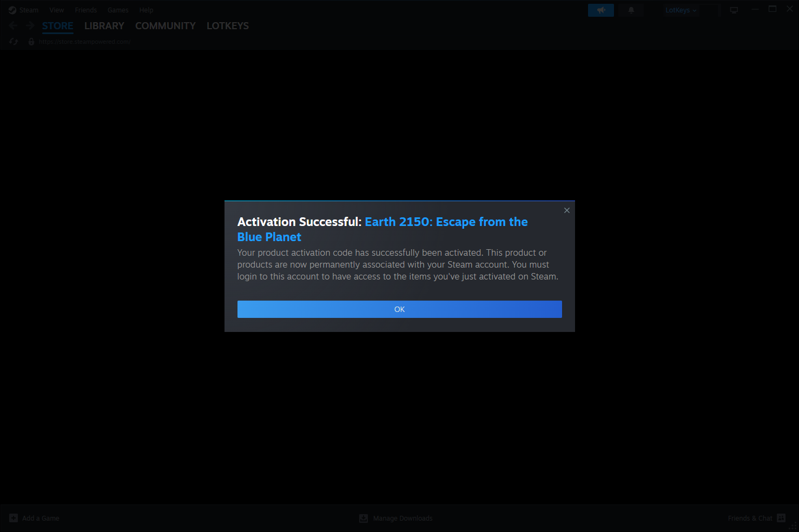Click the padlock security icon

point(31,42)
